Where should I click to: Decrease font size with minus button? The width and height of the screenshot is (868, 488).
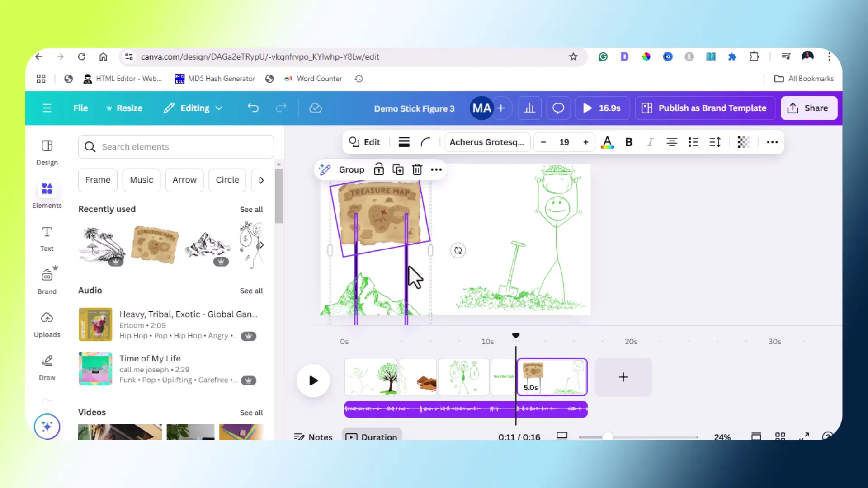pos(543,142)
